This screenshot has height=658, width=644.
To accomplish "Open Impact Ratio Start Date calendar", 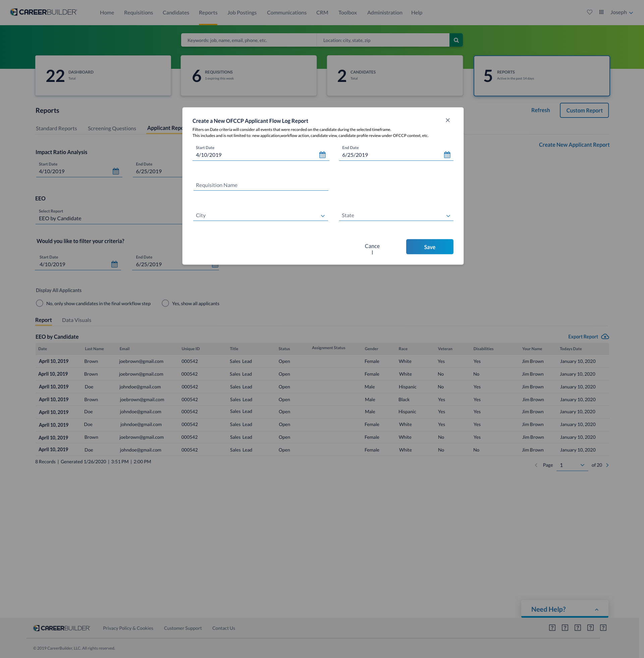I will 116,171.
